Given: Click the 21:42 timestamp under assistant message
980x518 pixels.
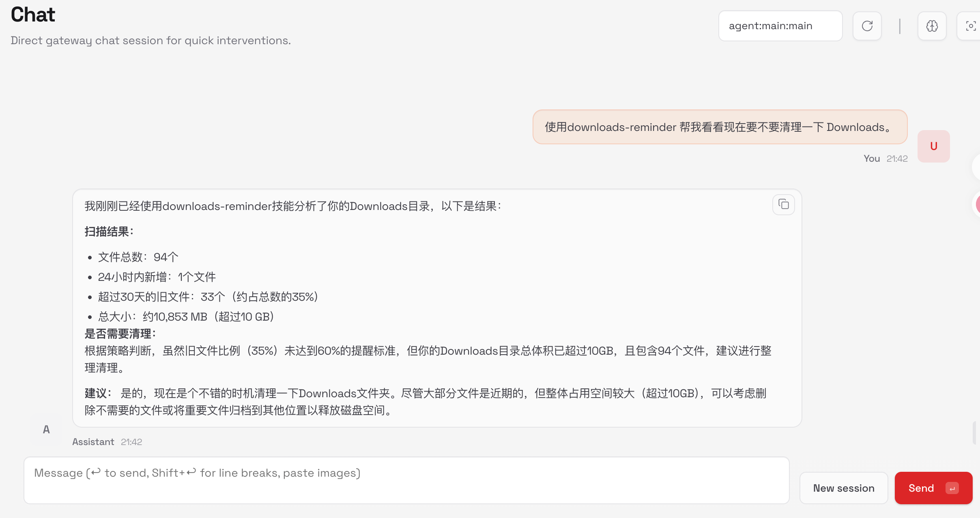Looking at the screenshot, I should (131, 441).
